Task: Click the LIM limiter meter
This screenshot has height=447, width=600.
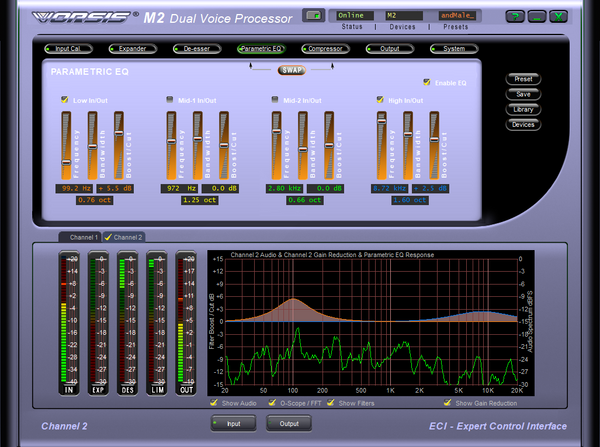Action: click(157, 323)
